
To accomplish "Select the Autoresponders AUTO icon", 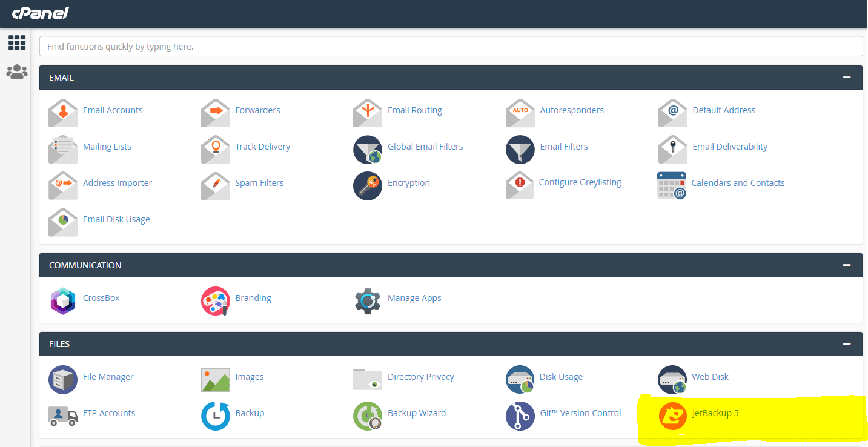I will point(520,113).
